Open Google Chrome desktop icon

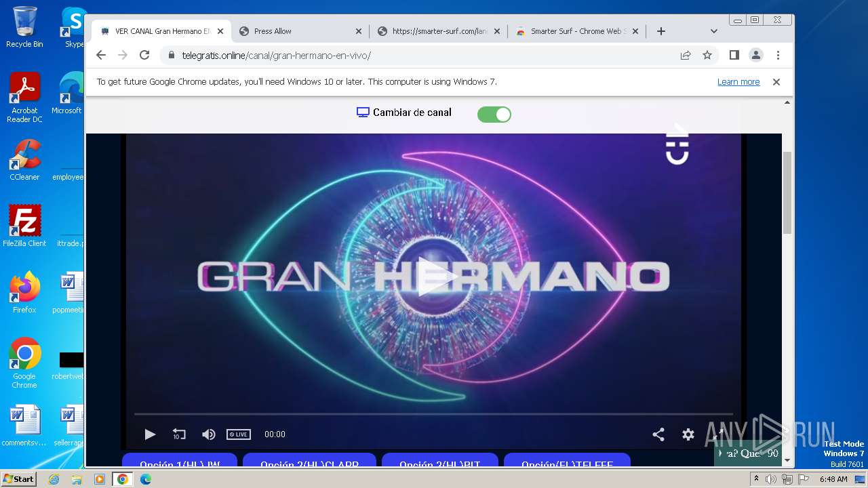tap(24, 363)
